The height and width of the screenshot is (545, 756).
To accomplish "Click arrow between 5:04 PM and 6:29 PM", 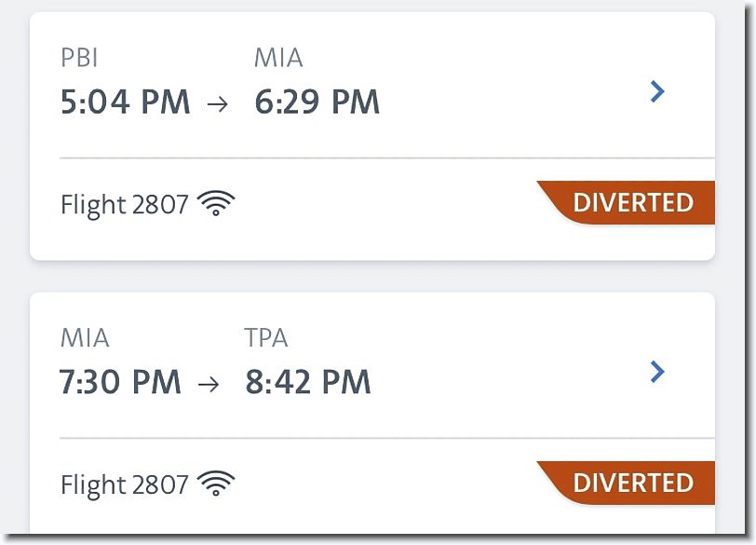I will pyautogui.click(x=218, y=103).
